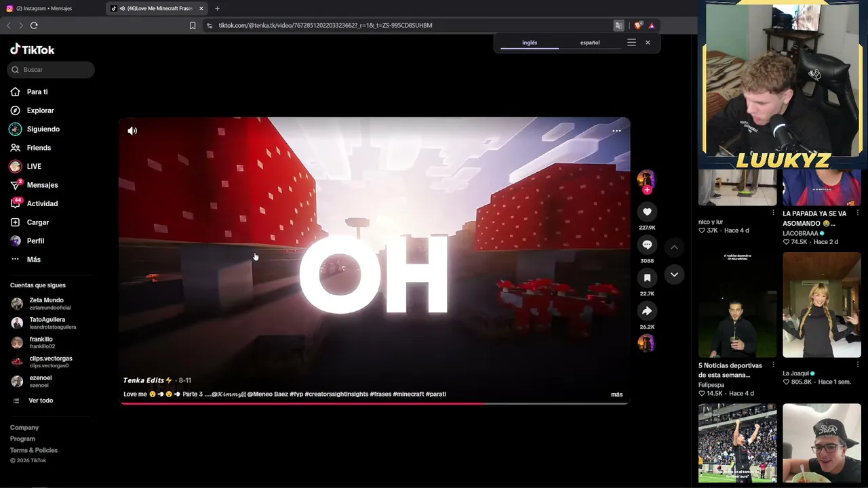The height and width of the screenshot is (488, 868).
Task: Open the Company footer link
Action: pos(24,428)
